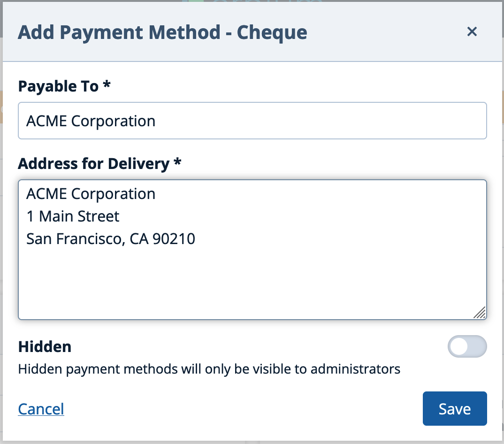
Task: Select the Cancel hyperlink at bottom left
Action: pyautogui.click(x=41, y=409)
